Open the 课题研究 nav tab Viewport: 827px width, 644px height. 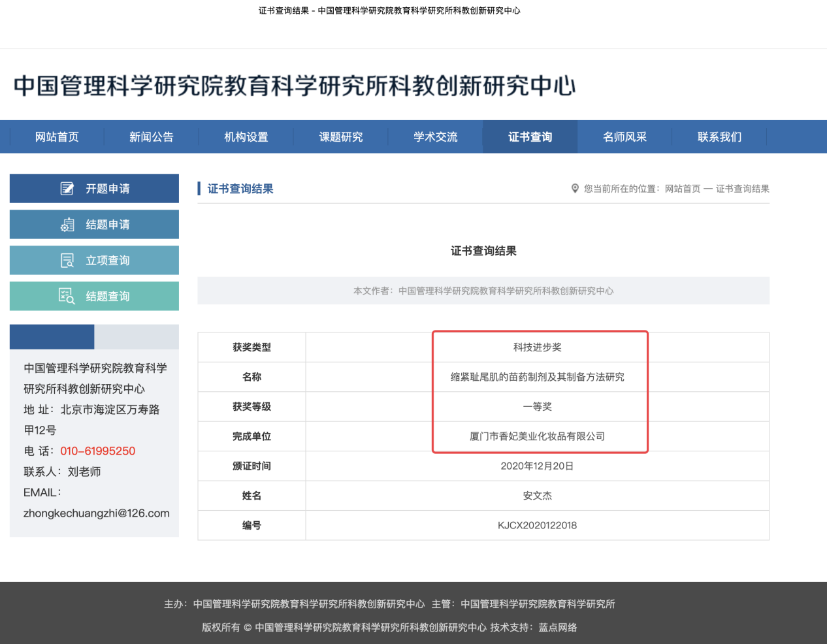point(341,137)
